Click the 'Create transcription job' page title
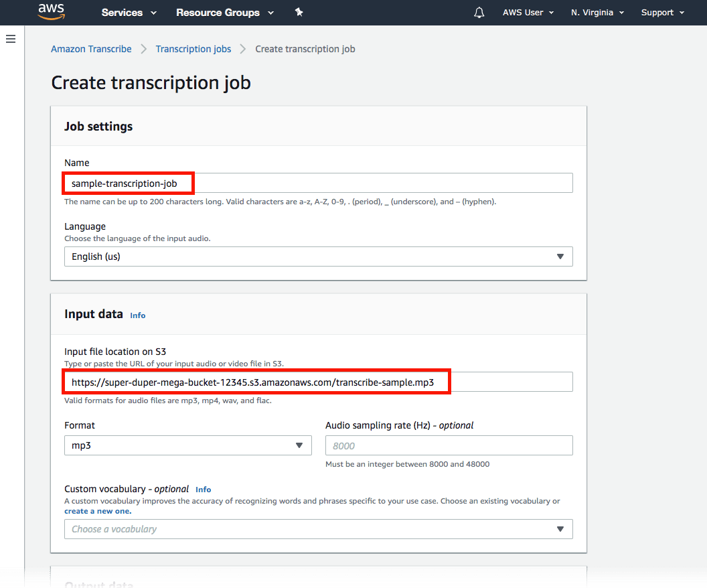Image resolution: width=707 pixels, height=588 pixels. 151,83
